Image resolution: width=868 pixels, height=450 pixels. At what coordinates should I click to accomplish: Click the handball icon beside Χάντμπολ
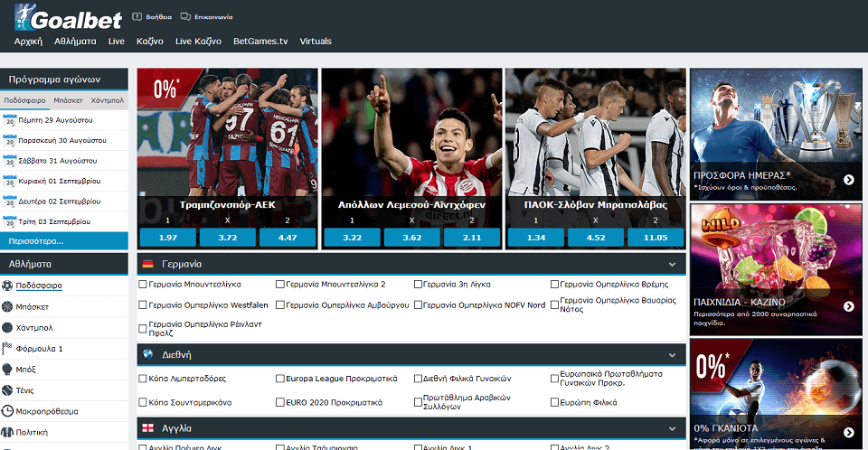pyautogui.click(x=7, y=328)
